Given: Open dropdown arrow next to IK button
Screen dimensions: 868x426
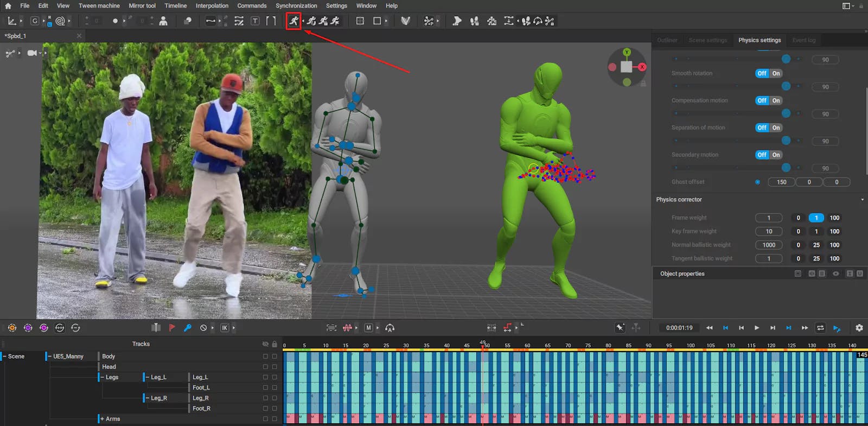Looking at the screenshot, I should pyautogui.click(x=234, y=328).
